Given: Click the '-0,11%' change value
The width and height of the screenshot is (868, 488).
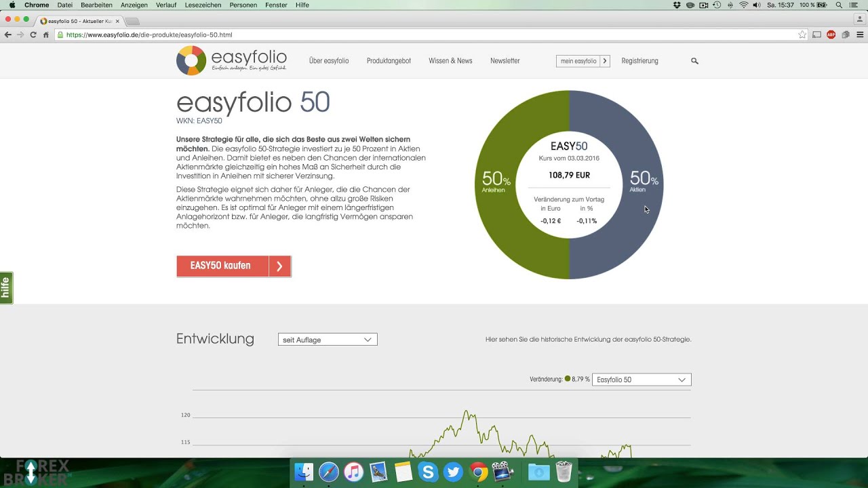Looking at the screenshot, I should point(587,221).
